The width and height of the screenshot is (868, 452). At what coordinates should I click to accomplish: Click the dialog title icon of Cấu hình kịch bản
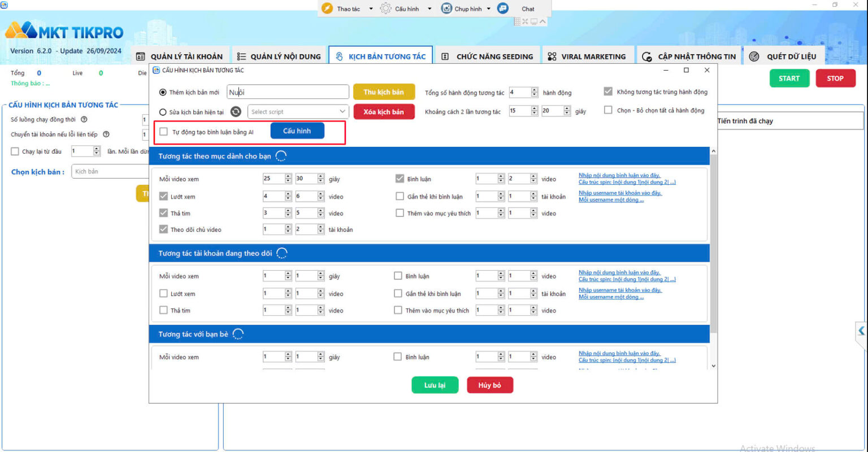point(157,70)
